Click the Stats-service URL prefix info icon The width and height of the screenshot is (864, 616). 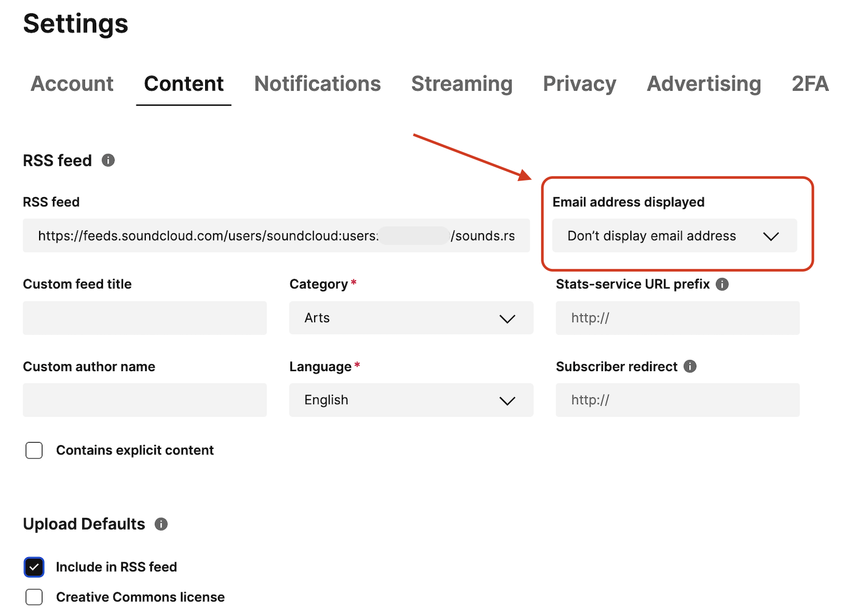(722, 284)
